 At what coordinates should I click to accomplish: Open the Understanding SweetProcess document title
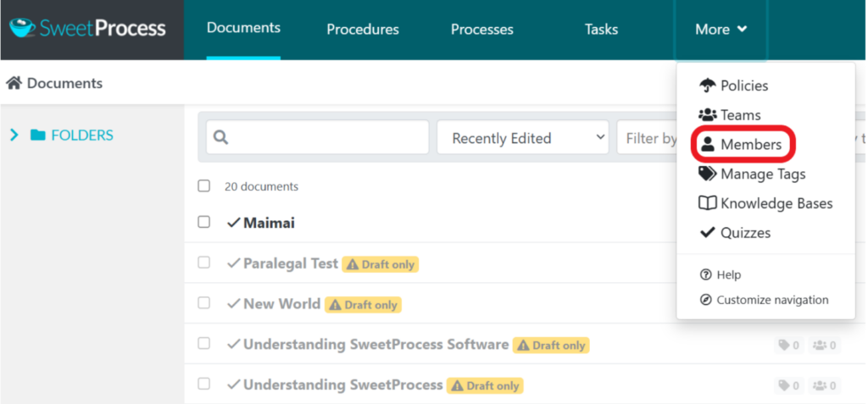[343, 385]
